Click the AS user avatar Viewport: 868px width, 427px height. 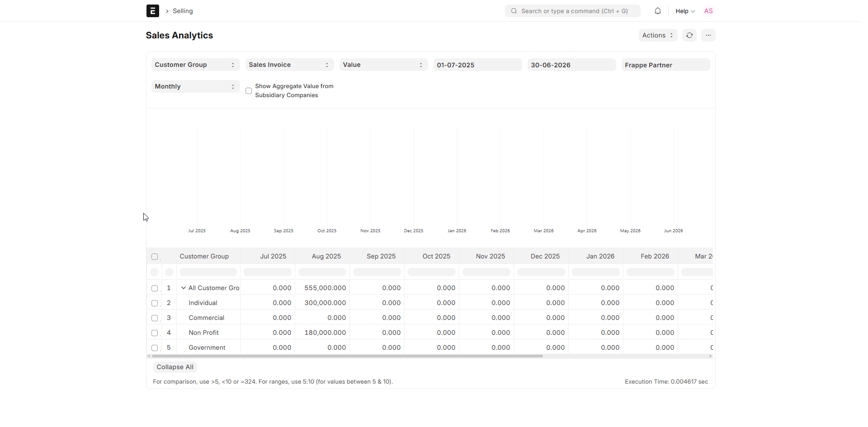708,11
